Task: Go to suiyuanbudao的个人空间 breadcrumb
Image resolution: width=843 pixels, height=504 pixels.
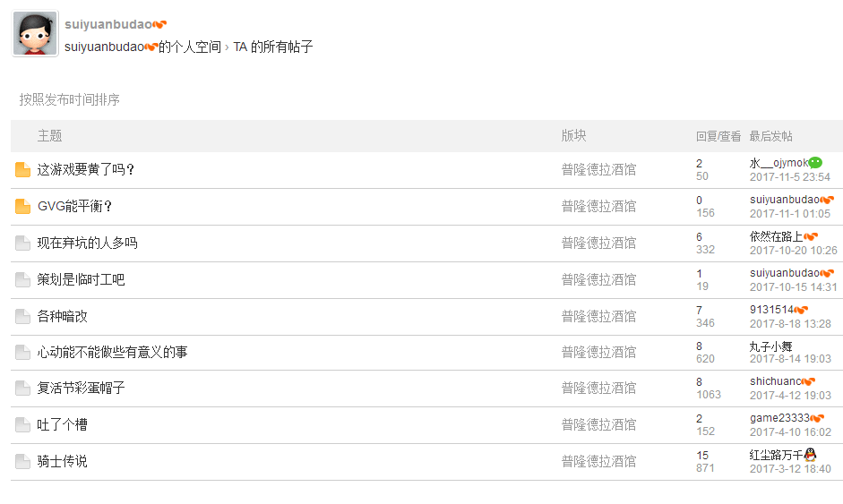Action: [143, 47]
